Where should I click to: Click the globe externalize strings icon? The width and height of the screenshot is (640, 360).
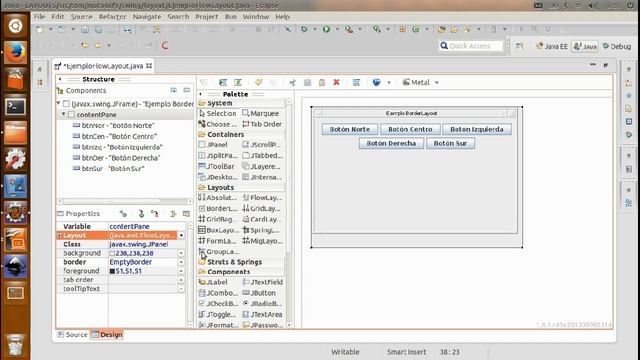376,82
